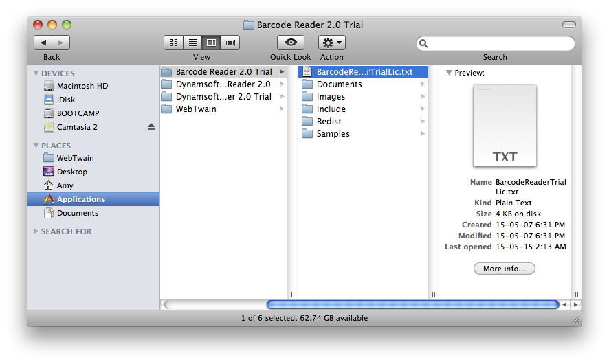609x364 pixels.
Task: Click second column width handle
Action: tap(434, 294)
